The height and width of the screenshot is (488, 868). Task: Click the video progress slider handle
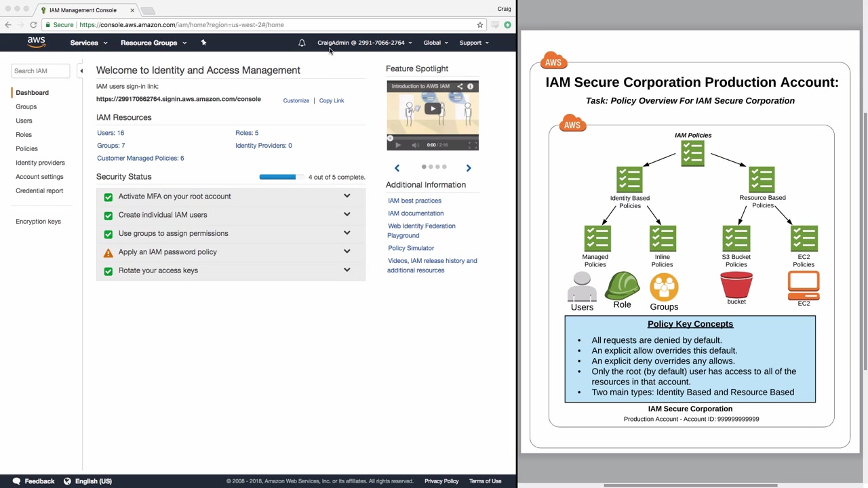pyautogui.click(x=390, y=138)
